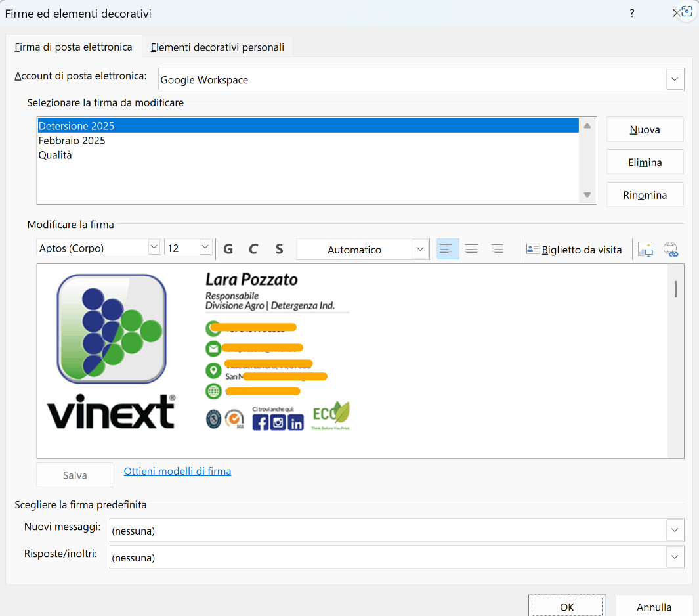Open Biglietto da visita
Image resolution: width=699 pixels, height=616 pixels.
click(x=574, y=250)
